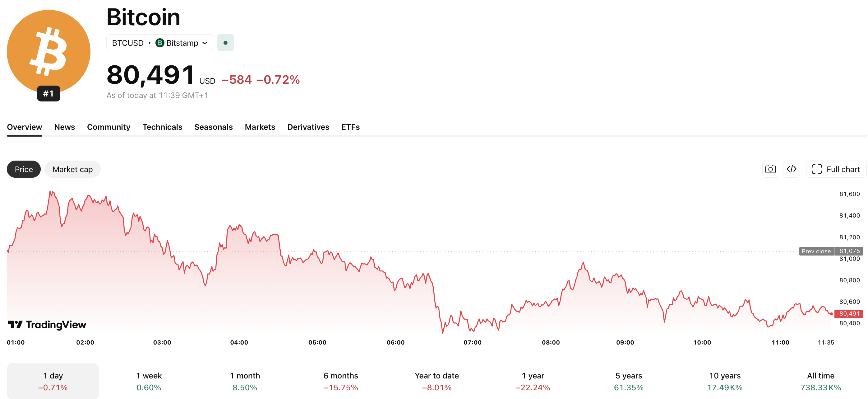Open the Technicals tab
The height and width of the screenshot is (399, 868).
point(162,127)
